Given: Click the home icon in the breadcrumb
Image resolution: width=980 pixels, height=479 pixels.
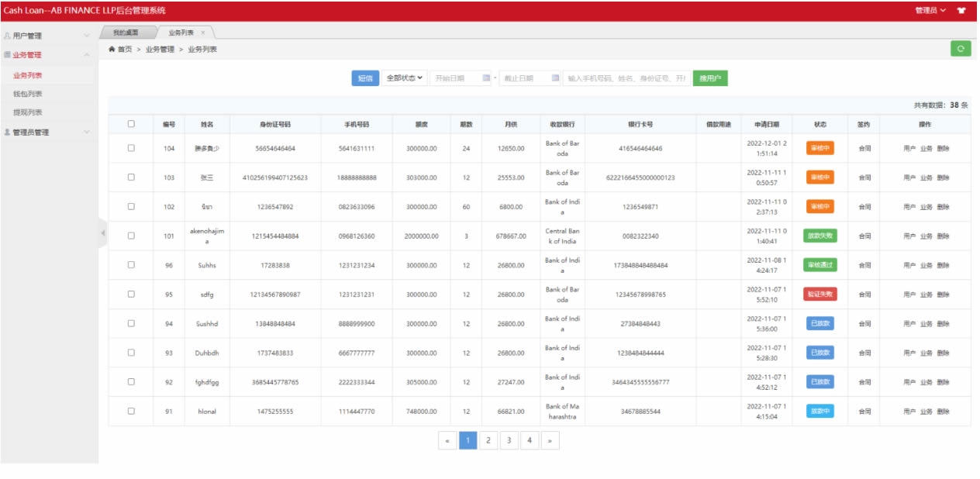Looking at the screenshot, I should point(112,50).
